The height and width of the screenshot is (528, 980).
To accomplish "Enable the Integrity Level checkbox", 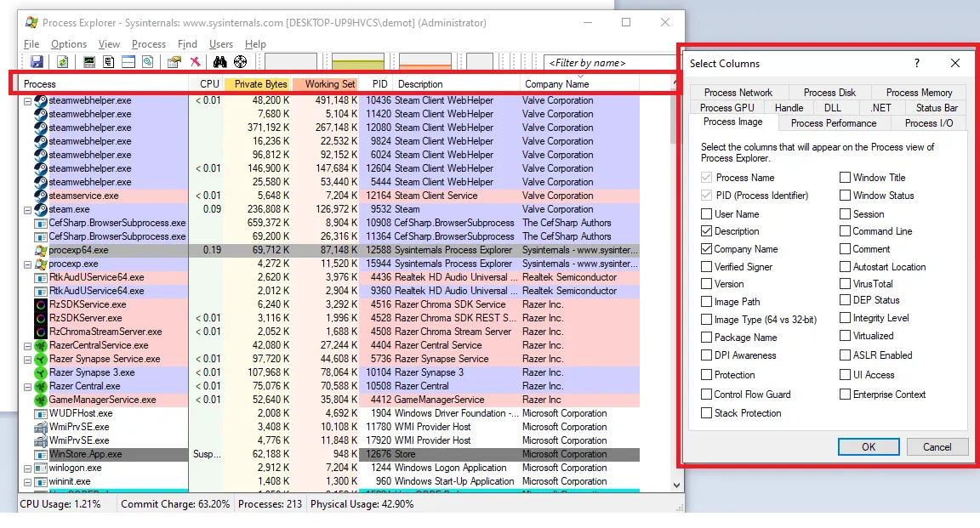I will point(845,318).
